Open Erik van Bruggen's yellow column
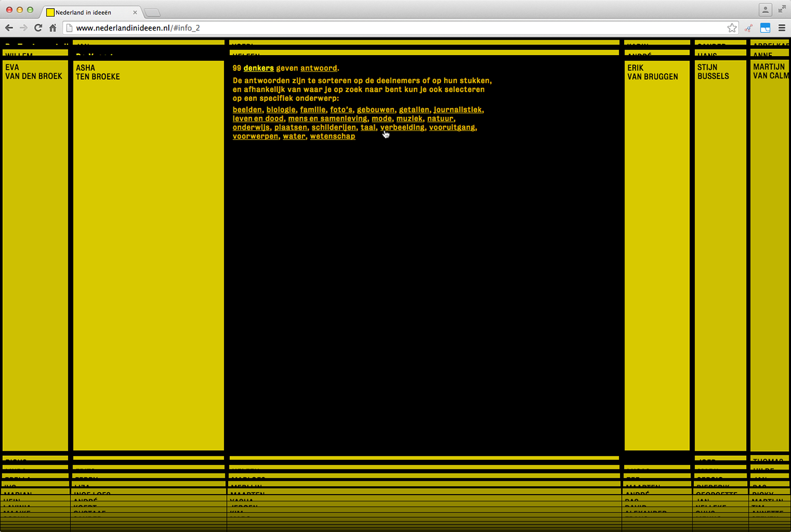Image resolution: width=791 pixels, height=532 pixels. click(656, 254)
